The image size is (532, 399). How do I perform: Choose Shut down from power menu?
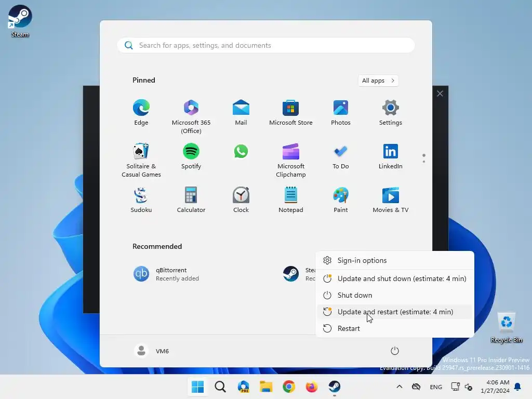coord(395,295)
